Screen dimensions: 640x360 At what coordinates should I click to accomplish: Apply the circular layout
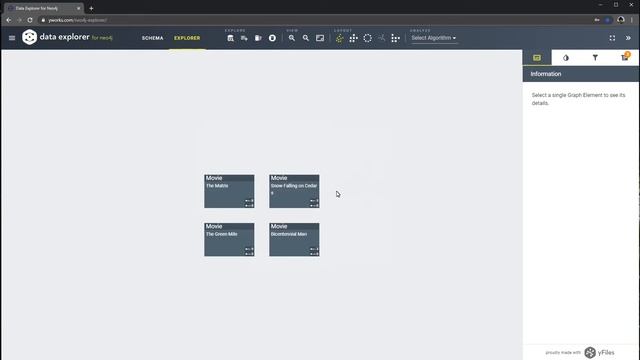[367, 38]
